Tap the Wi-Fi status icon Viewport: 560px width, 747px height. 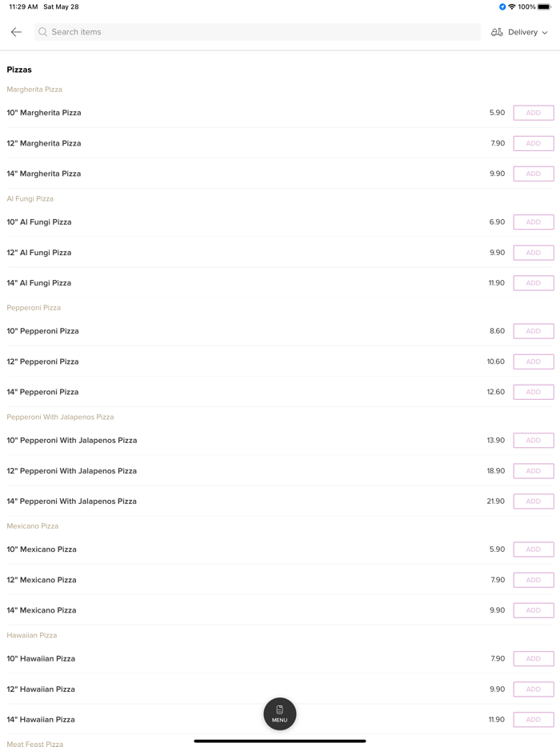[x=512, y=7]
